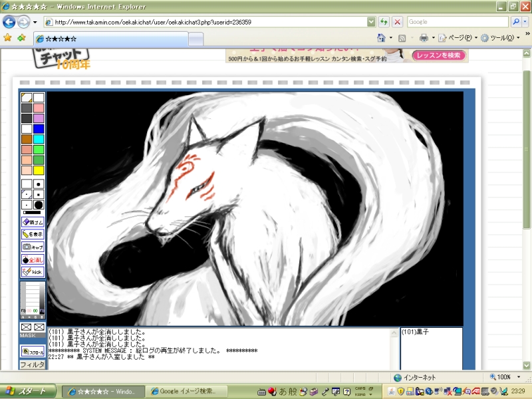
Task: Open the Favorites Center star
Action: coord(7,38)
